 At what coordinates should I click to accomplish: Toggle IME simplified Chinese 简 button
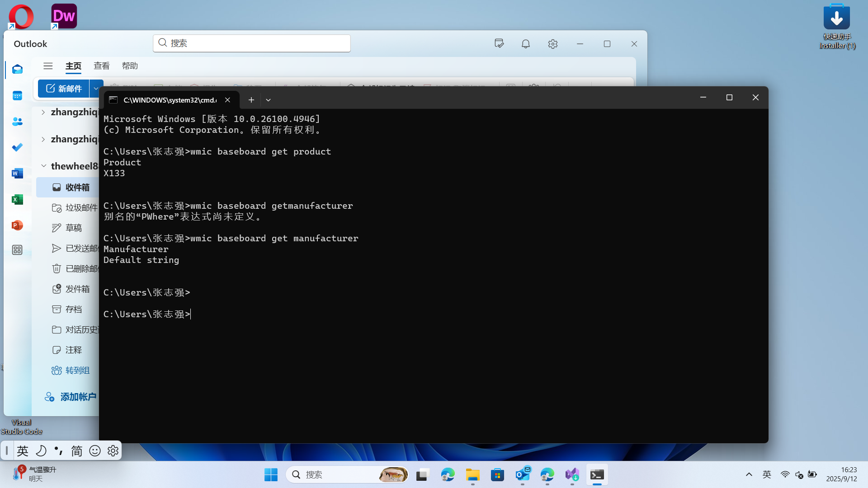(76, 450)
